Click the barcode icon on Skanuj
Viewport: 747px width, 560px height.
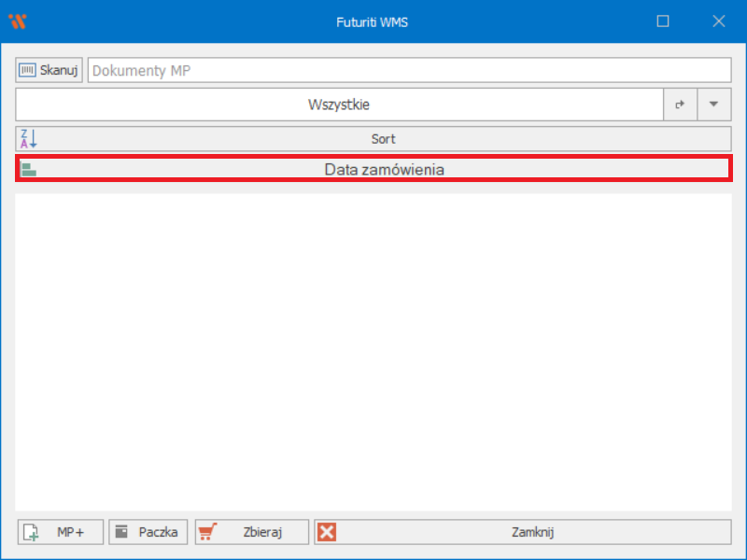click(28, 70)
